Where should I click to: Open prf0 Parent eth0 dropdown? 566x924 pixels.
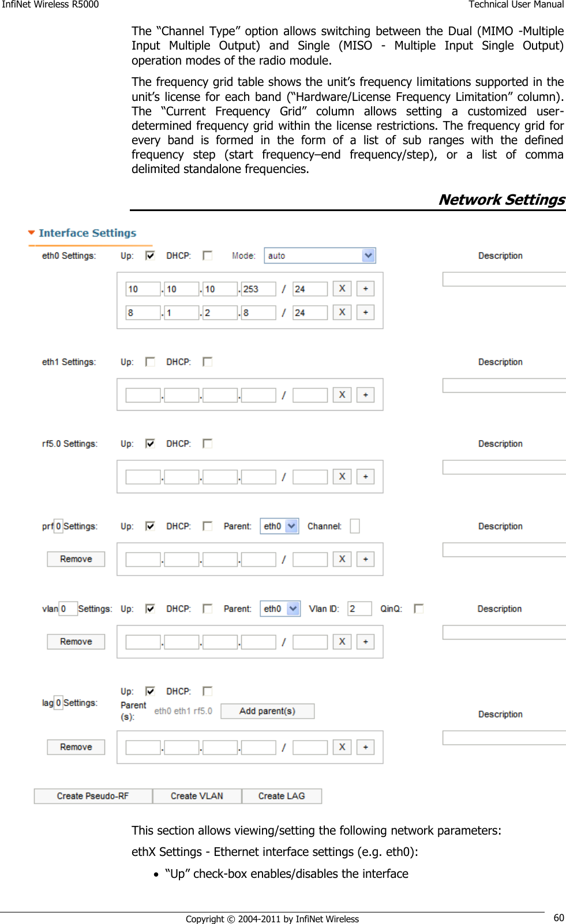pyautogui.click(x=279, y=526)
